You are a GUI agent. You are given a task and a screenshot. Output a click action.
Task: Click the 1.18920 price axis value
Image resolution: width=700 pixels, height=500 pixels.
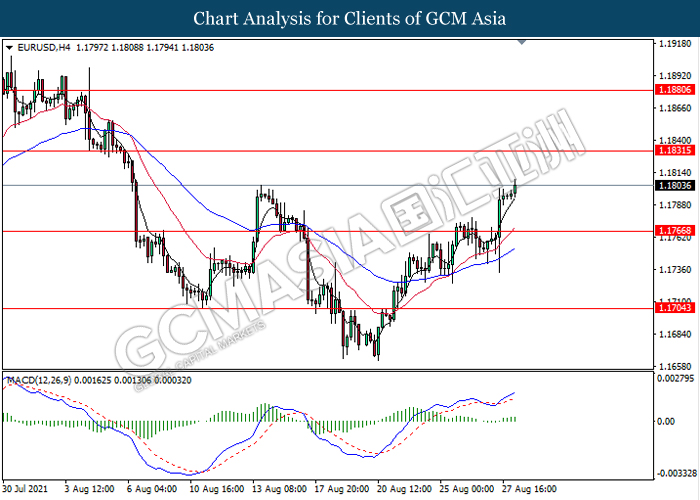pos(675,76)
